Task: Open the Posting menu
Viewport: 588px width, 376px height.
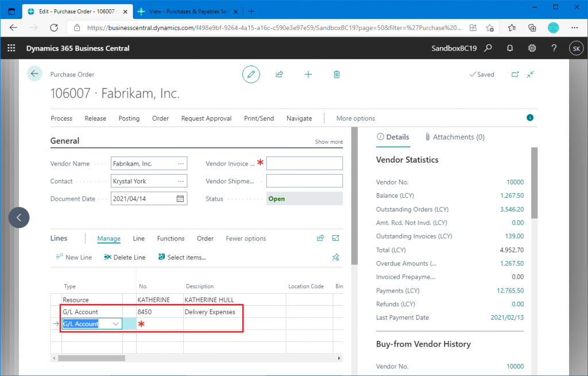Action: 129,118
